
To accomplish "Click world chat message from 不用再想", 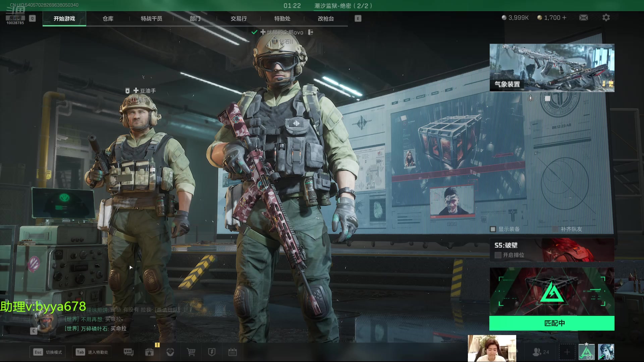I will (94, 319).
